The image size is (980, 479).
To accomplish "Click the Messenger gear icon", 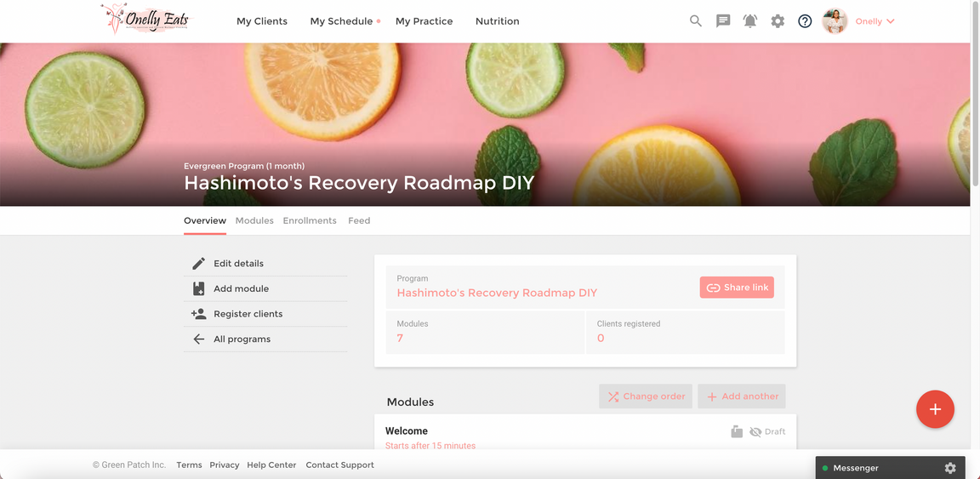I will pos(950,468).
